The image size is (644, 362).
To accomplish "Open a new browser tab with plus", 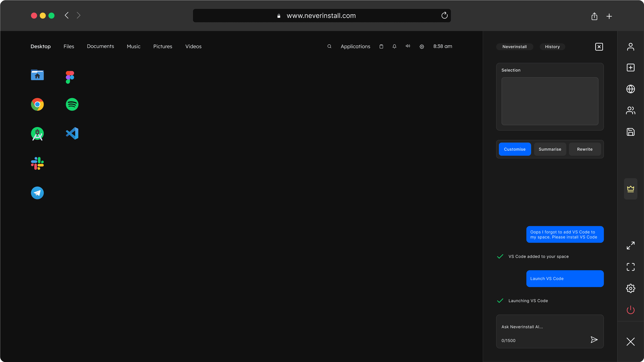I will point(609,16).
